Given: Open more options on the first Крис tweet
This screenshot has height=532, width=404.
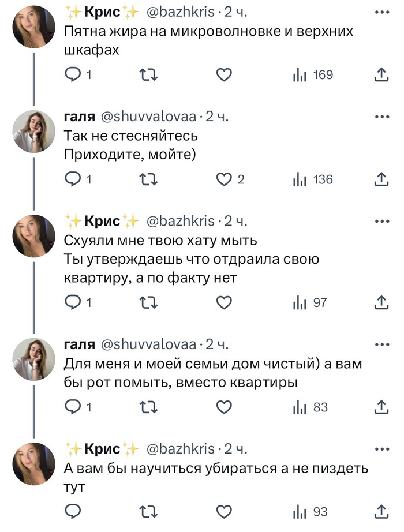Looking at the screenshot, I should (x=381, y=12).
